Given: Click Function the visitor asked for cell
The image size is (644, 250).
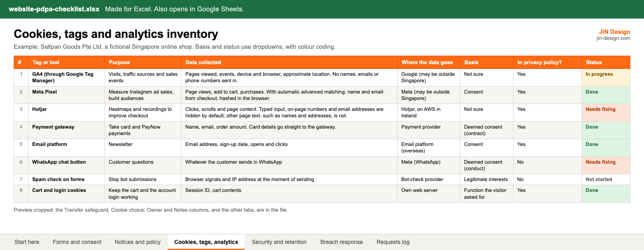Looking at the screenshot, I should [487, 194].
